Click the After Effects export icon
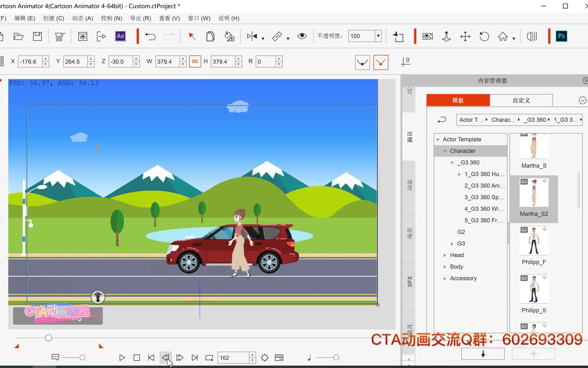Viewport: 588px width, 368px height. [120, 36]
